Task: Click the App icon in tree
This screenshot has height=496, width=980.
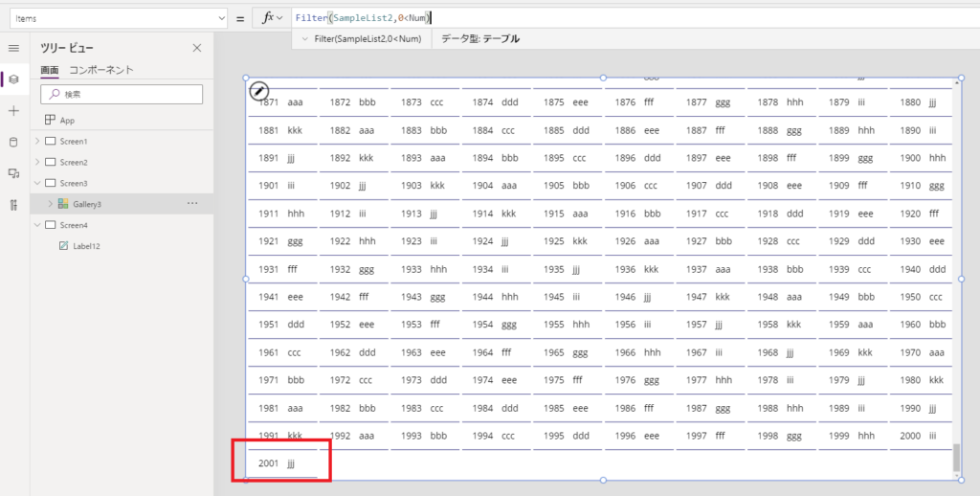Action: click(50, 120)
